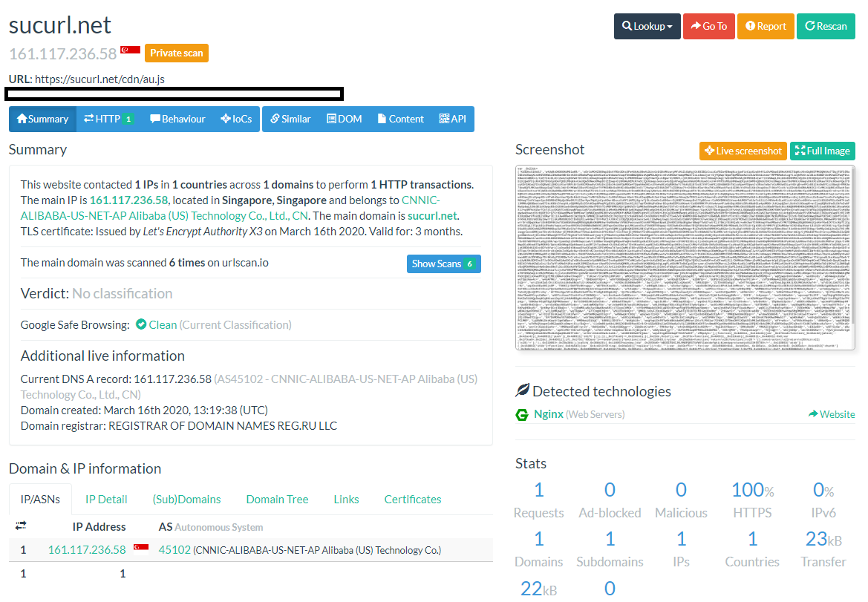The image size is (868, 602).
Task: Click the Malicious count stat
Action: click(681, 500)
